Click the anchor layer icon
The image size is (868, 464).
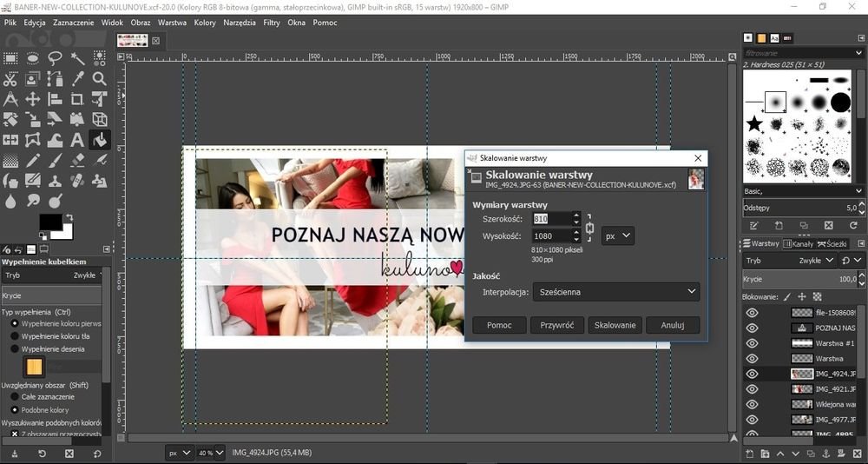[825, 454]
